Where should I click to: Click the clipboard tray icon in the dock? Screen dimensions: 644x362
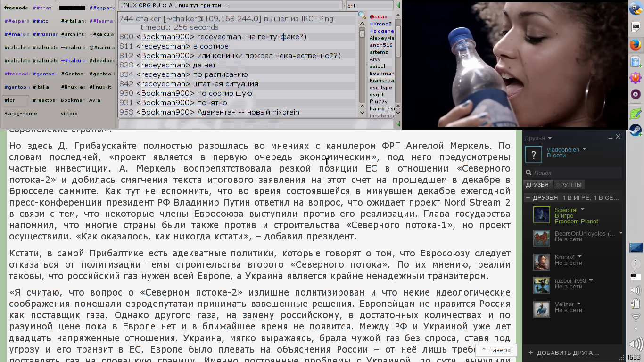click(636, 304)
